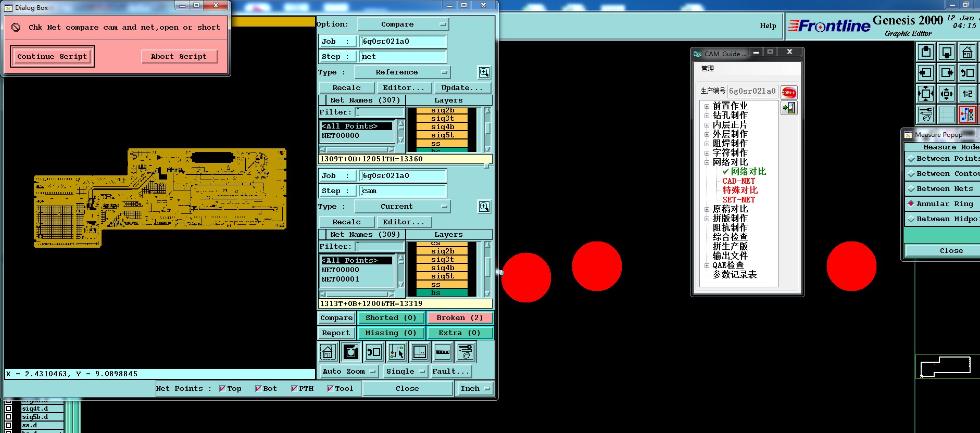
Task: Expand the QAE检查 tree node
Action: [707, 265]
